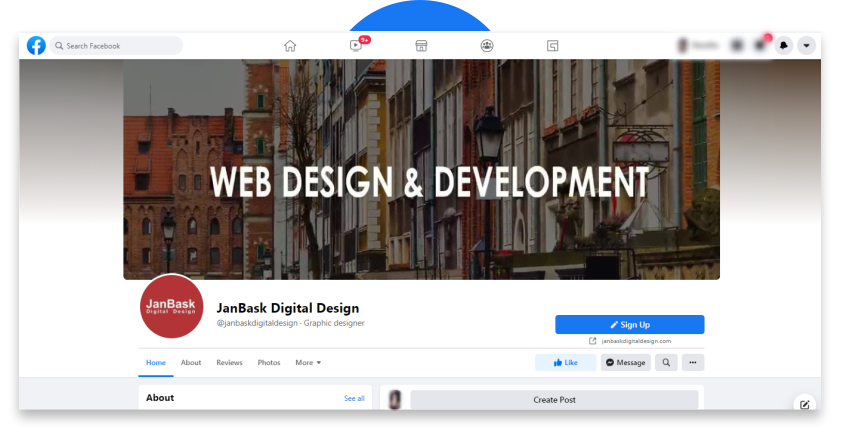The height and width of the screenshot is (437, 841).
Task: Focus the Search Facebook field
Action: (x=116, y=46)
